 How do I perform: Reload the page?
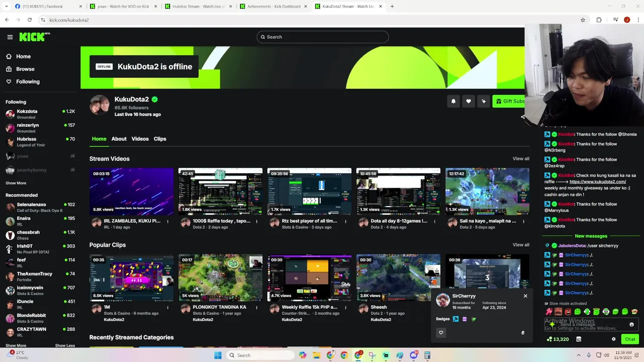[30, 20]
